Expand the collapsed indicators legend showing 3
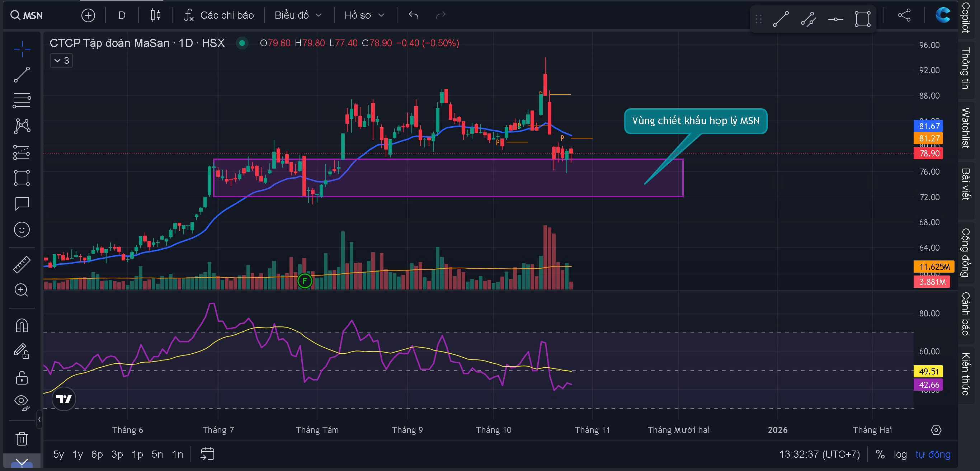 click(x=61, y=61)
